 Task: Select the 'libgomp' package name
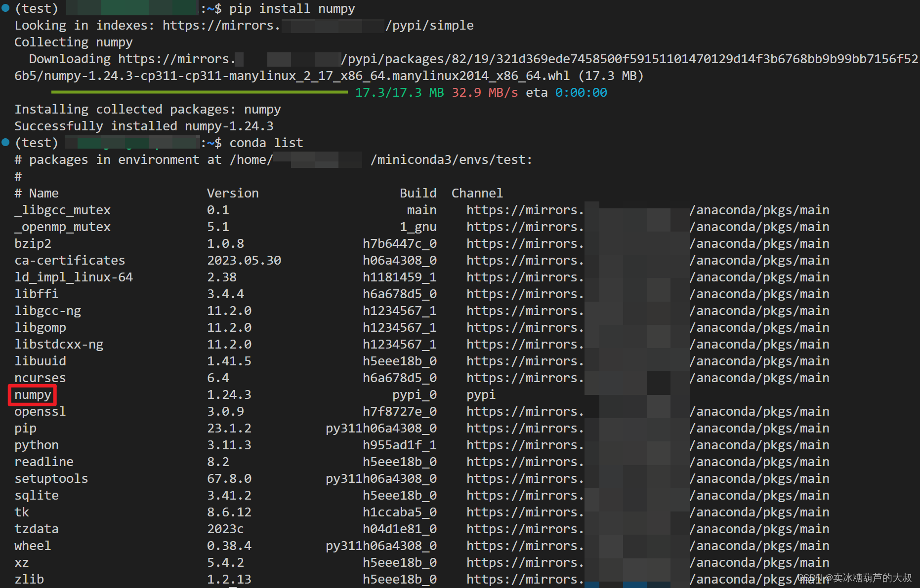click(41, 328)
